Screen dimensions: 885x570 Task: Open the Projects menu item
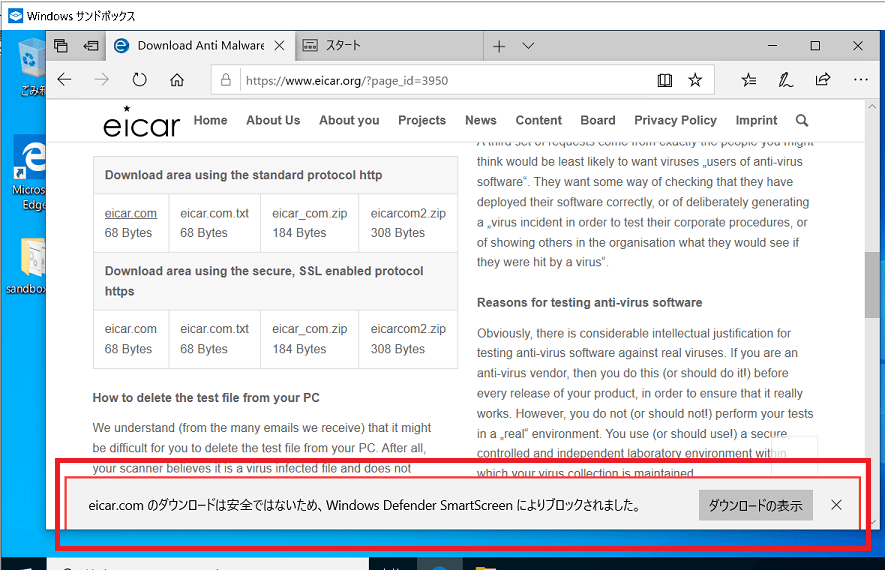pos(422,120)
